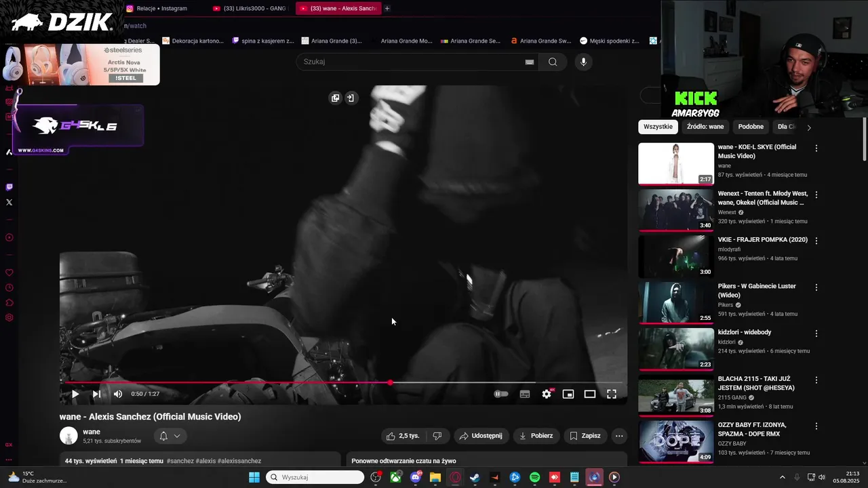Show more filter chips with right arrow
Image resolution: width=868 pixels, height=488 pixels.
click(808, 127)
